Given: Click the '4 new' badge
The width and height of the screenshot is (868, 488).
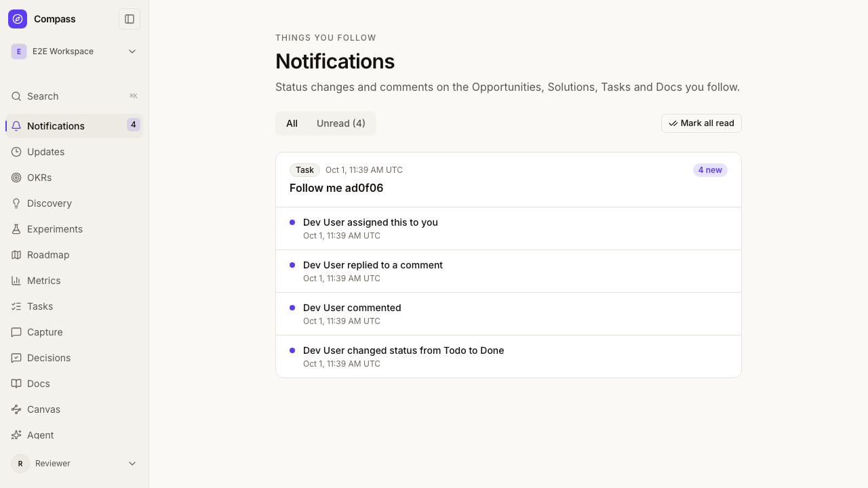Looking at the screenshot, I should tap(710, 170).
